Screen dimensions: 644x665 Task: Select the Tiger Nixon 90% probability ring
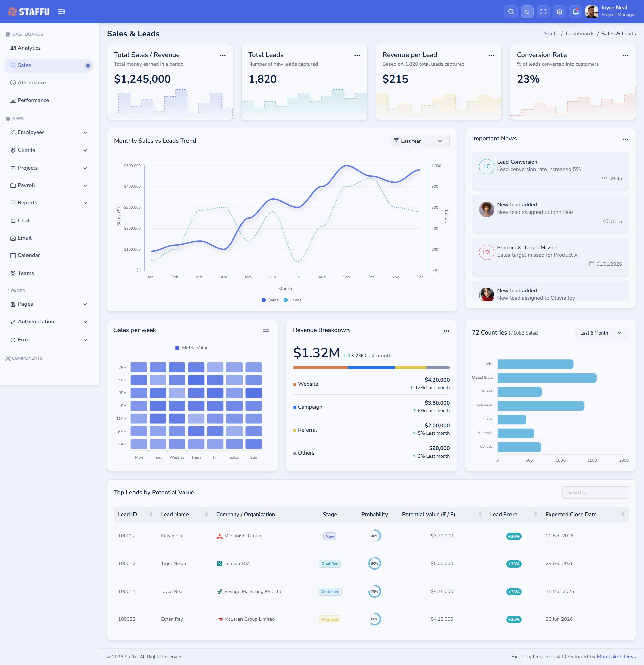374,563
